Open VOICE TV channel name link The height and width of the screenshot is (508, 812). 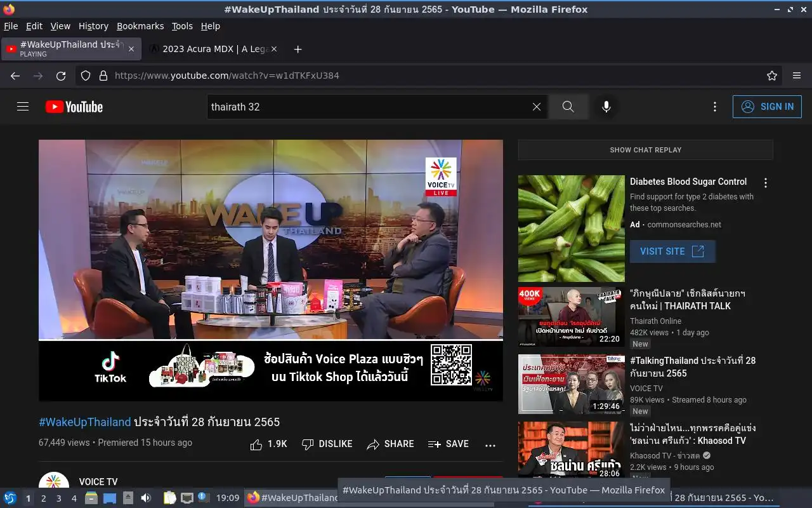98,482
